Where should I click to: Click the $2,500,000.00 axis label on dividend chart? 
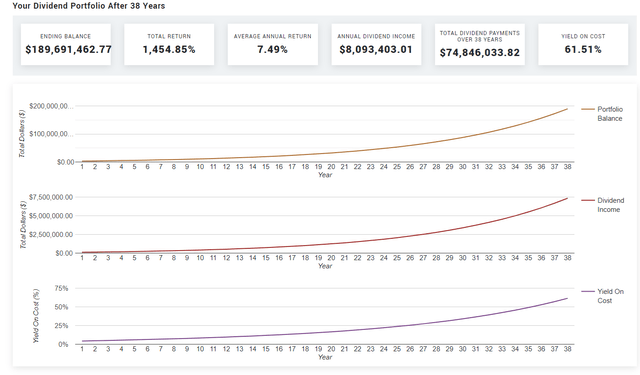point(51,235)
